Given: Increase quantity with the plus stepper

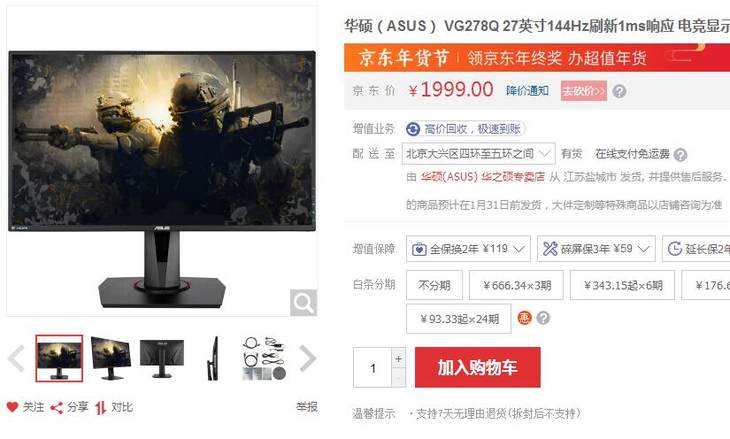Looking at the screenshot, I should [x=398, y=358].
